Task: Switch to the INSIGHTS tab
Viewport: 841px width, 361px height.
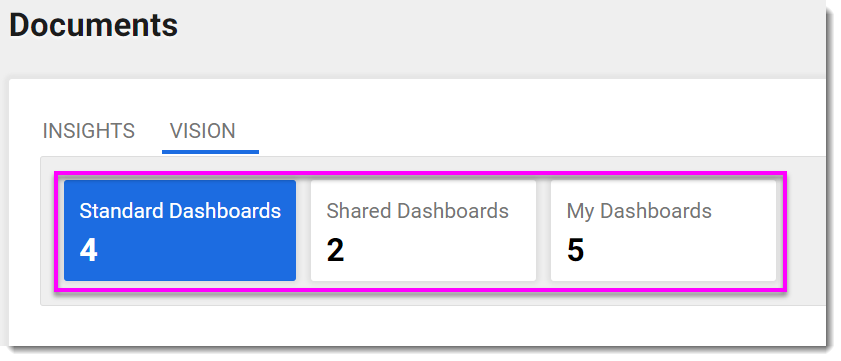Action: pos(88,131)
